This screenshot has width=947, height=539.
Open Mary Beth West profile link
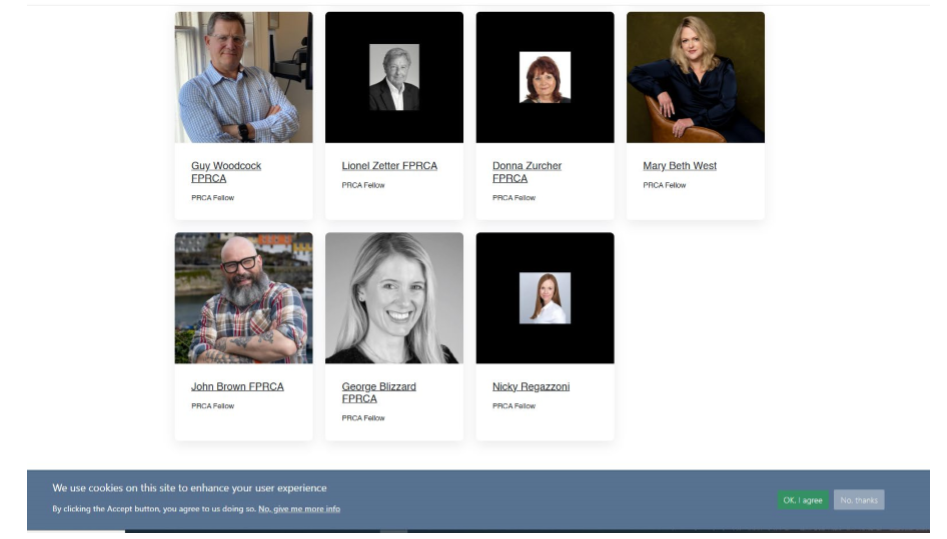click(x=679, y=166)
